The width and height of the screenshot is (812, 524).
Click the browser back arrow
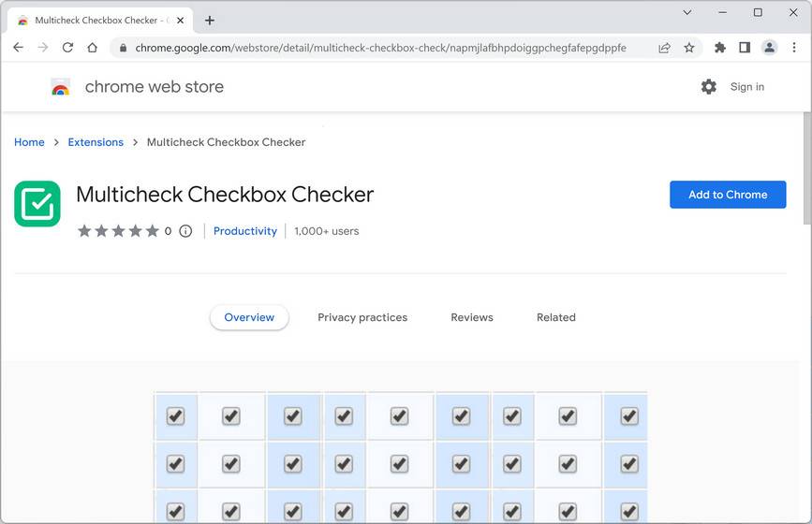18,48
